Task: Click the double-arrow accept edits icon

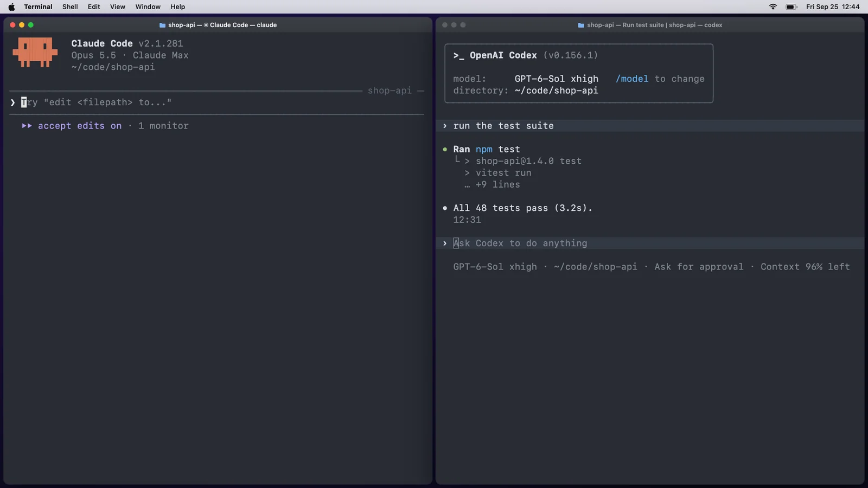Action: coord(27,126)
